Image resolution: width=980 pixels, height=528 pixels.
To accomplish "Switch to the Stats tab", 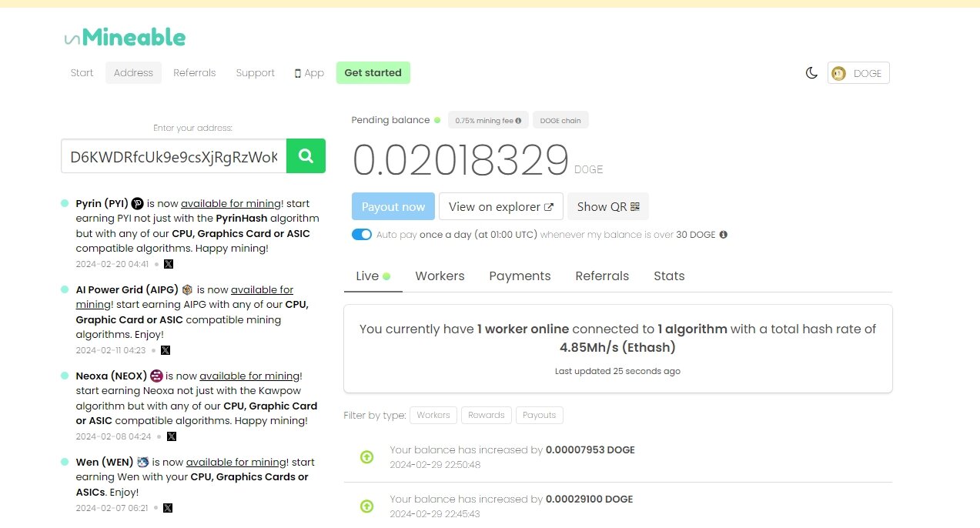I will pos(669,276).
